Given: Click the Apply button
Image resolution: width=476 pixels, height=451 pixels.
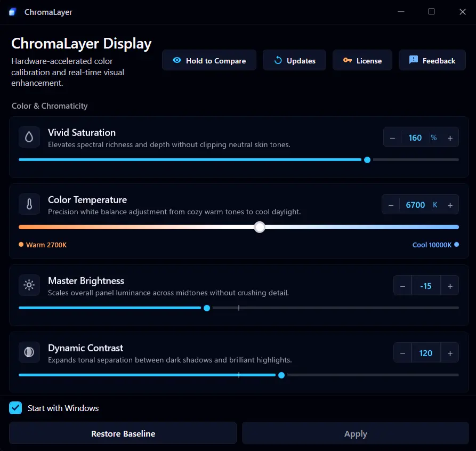Looking at the screenshot, I should point(356,433).
